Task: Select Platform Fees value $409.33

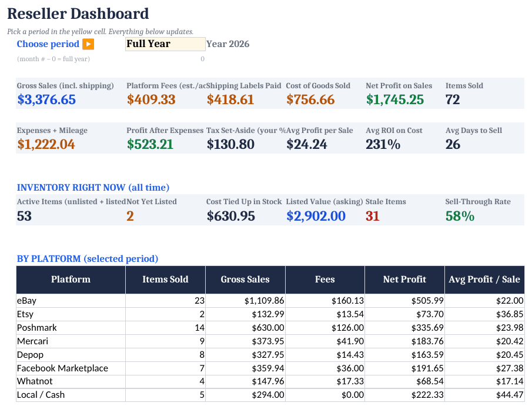Action: (x=151, y=99)
